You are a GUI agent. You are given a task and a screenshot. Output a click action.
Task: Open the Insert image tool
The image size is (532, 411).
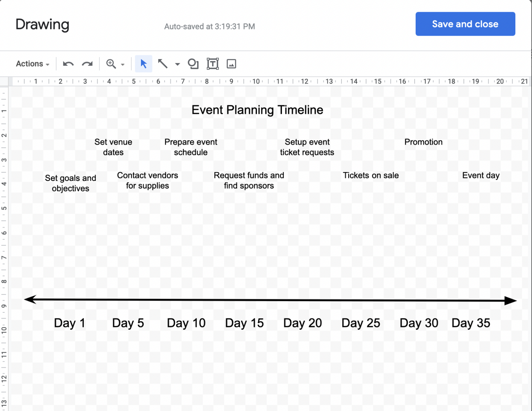coord(231,64)
